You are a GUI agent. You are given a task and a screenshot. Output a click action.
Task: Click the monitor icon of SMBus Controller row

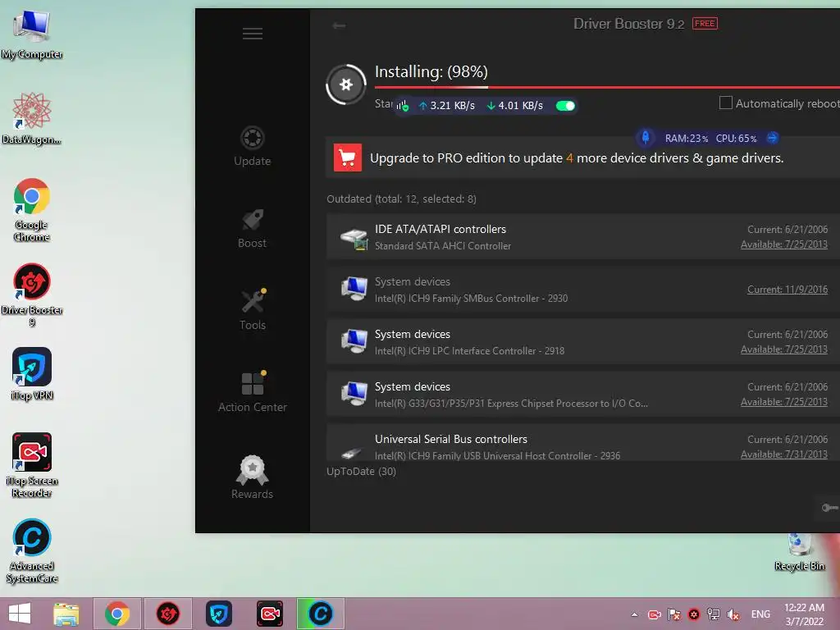[354, 289]
